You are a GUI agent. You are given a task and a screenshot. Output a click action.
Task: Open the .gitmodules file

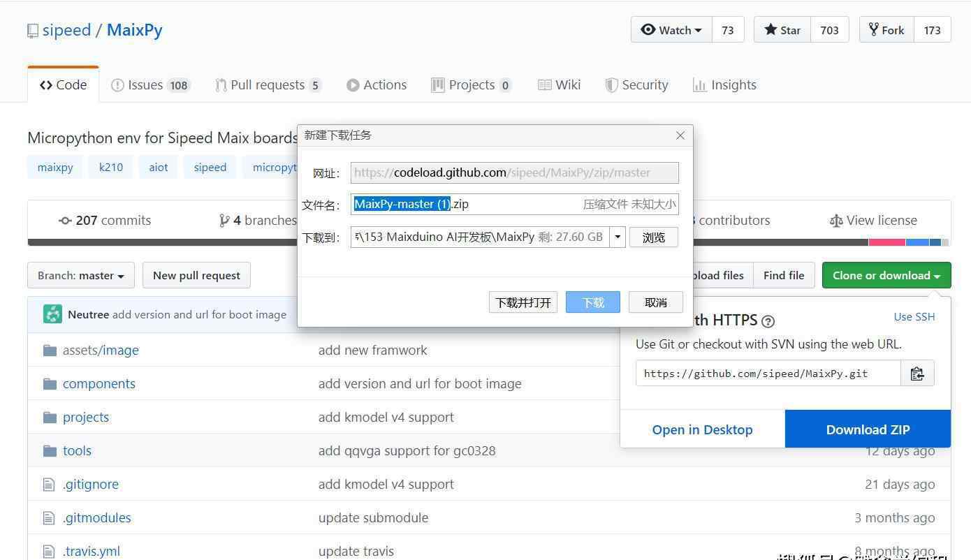pos(97,517)
